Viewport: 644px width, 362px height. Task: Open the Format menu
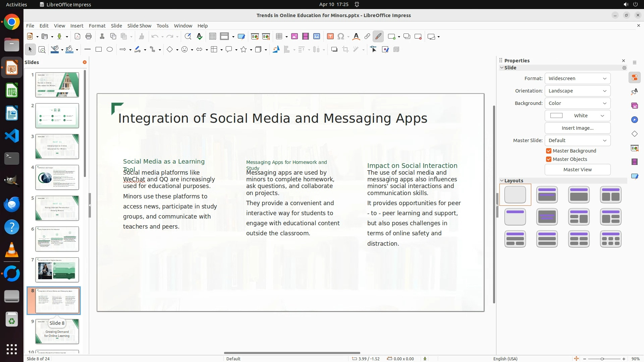[97, 26]
